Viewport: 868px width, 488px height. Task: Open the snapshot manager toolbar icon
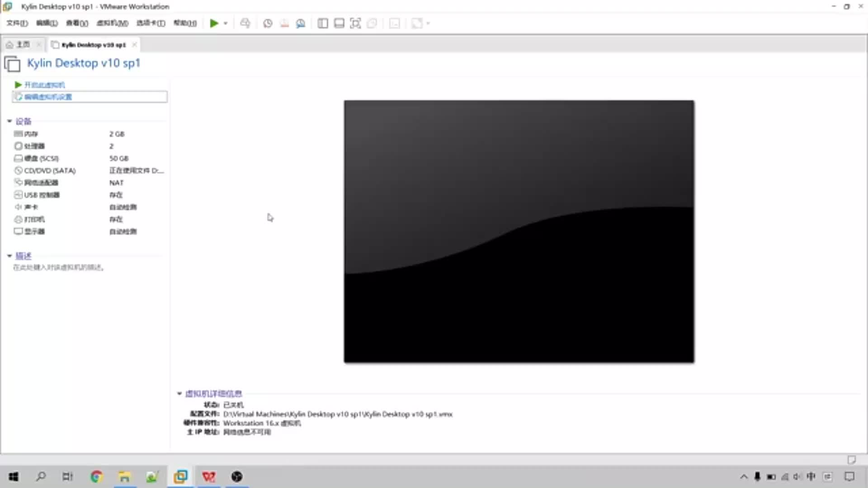point(301,23)
